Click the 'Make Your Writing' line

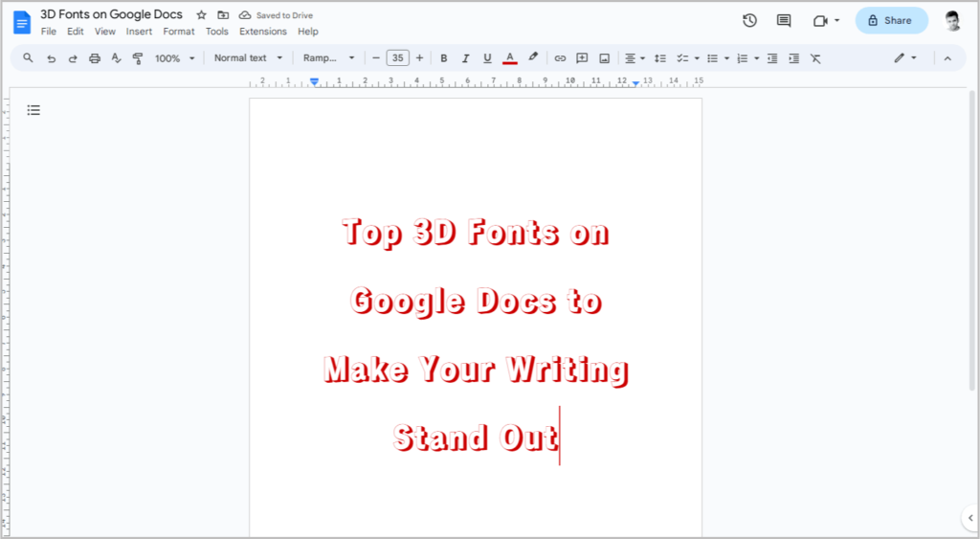(476, 370)
